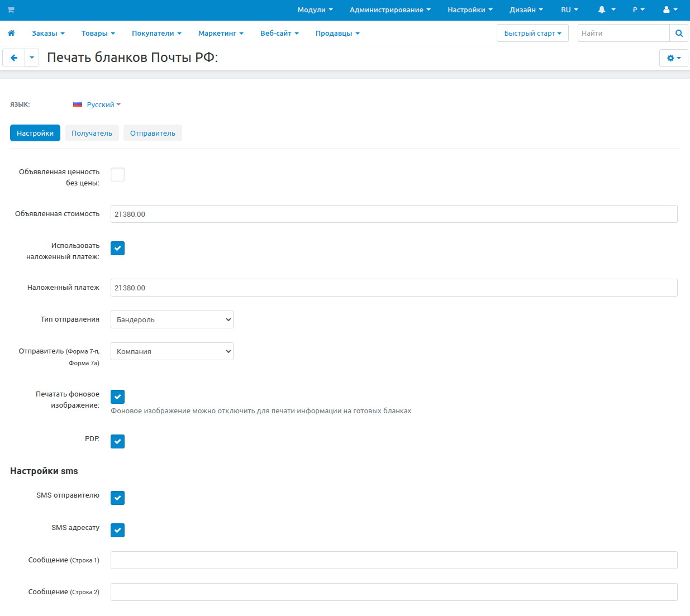Click the page title Печать бланков Почты РФ

coord(132,58)
